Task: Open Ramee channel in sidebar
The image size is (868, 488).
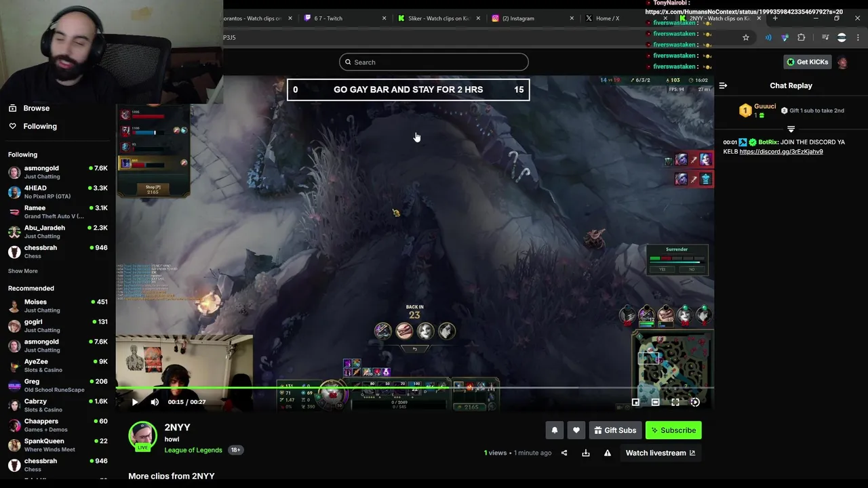Action: (x=57, y=212)
